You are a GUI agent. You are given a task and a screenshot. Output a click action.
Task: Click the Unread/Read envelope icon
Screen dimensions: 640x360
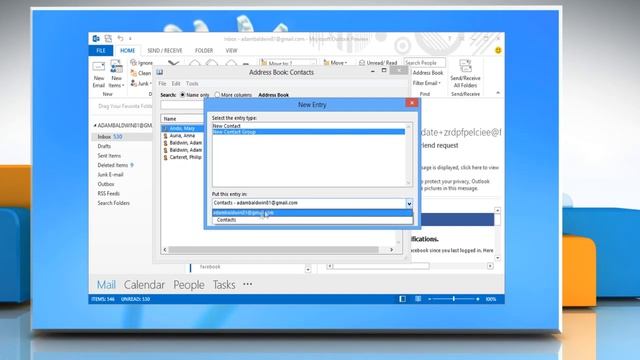(x=362, y=63)
